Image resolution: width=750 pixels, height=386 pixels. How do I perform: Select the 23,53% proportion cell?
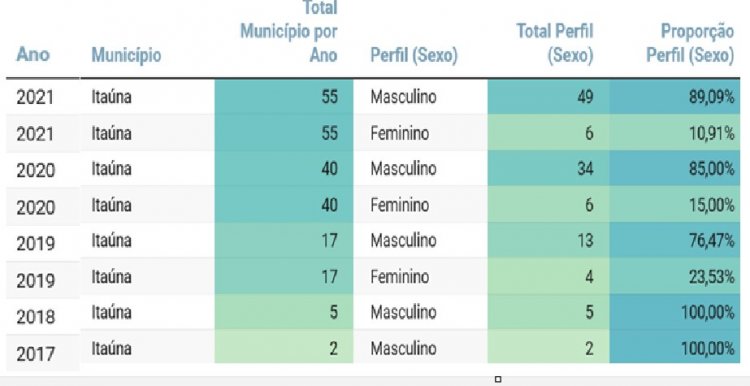coord(674,276)
